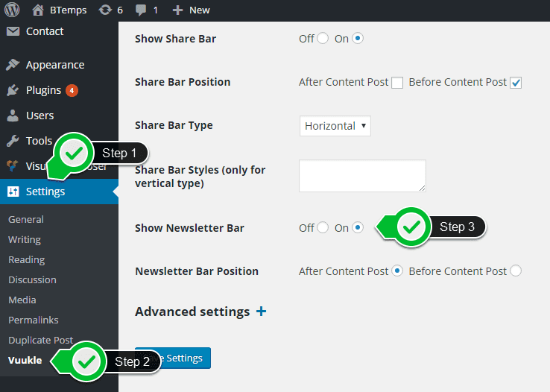Click the Users person icon
The image size is (550, 392).
click(x=13, y=116)
